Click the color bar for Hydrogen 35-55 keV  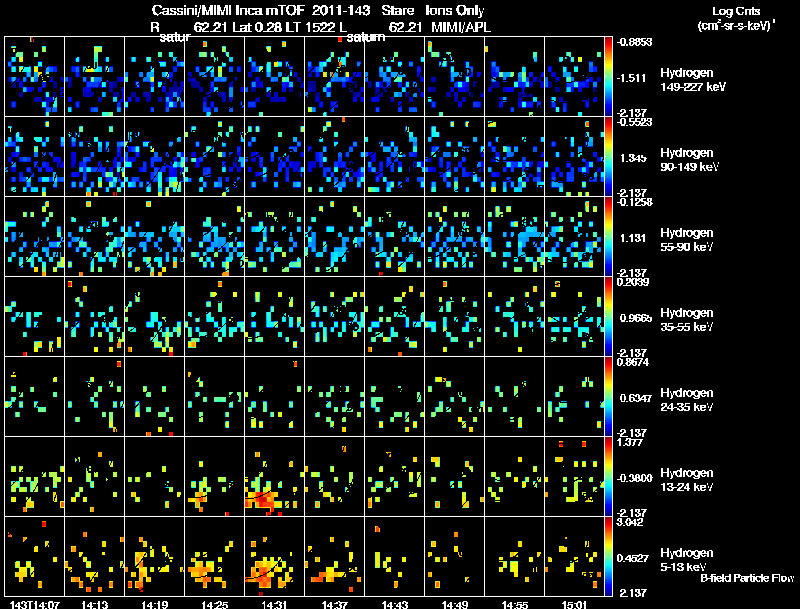(608, 317)
